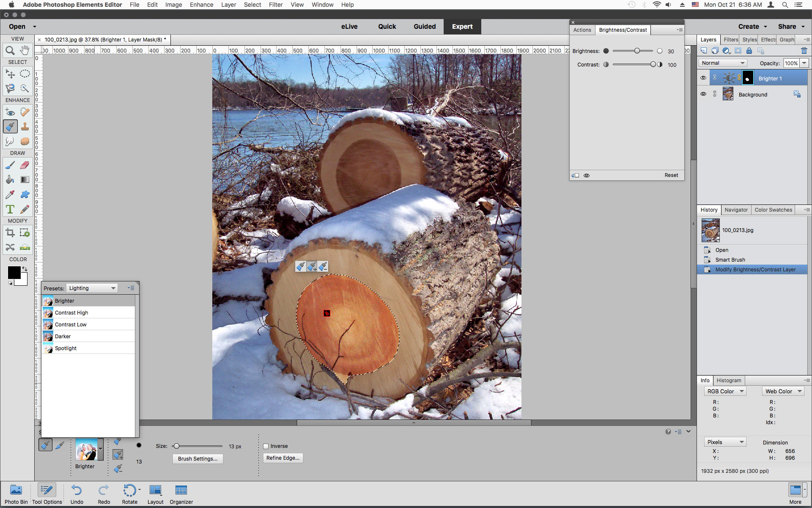
Task: Create a new layer in the Layers panel
Action: click(x=703, y=50)
